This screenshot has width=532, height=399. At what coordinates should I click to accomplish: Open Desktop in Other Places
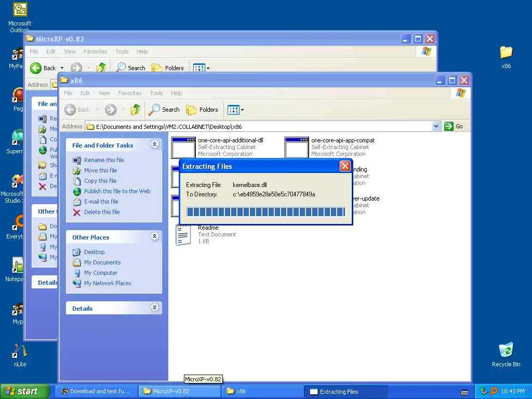coord(95,252)
